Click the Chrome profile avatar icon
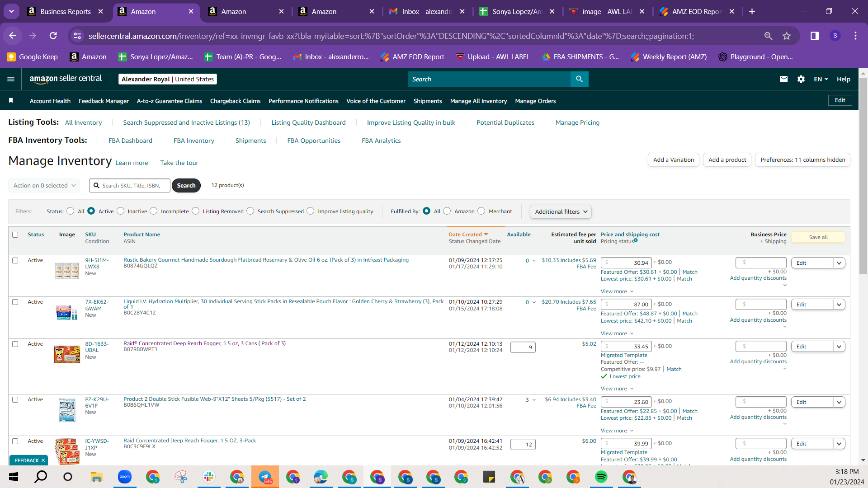This screenshot has height=488, width=868. click(835, 36)
